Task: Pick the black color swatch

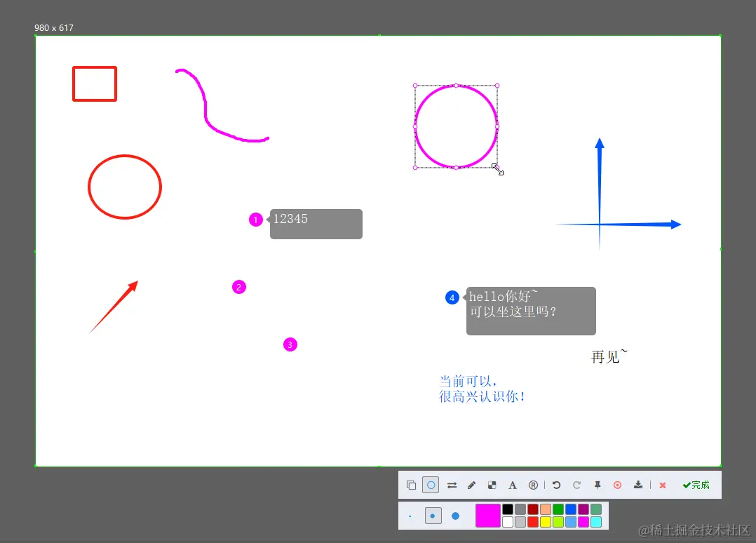Action: click(507, 508)
